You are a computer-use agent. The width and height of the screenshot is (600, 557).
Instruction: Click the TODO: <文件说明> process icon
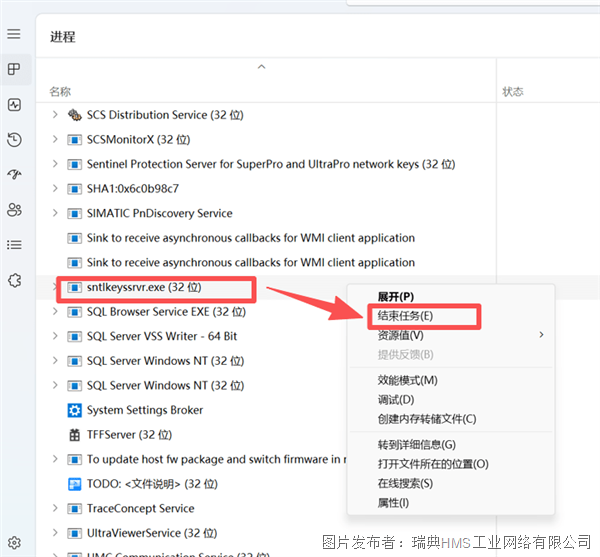coord(75,484)
